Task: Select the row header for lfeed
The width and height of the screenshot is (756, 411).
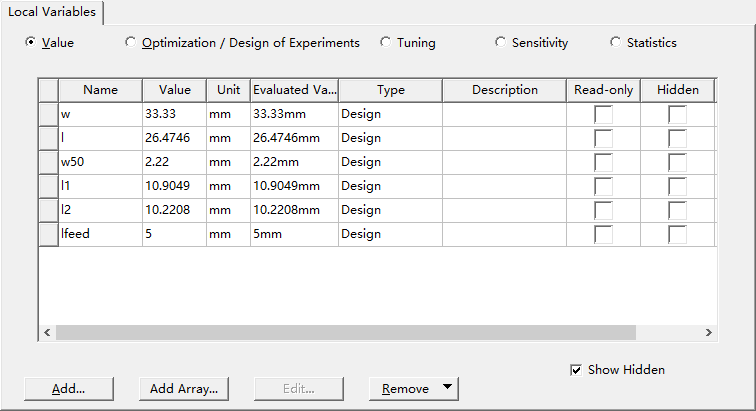Action: [48, 234]
